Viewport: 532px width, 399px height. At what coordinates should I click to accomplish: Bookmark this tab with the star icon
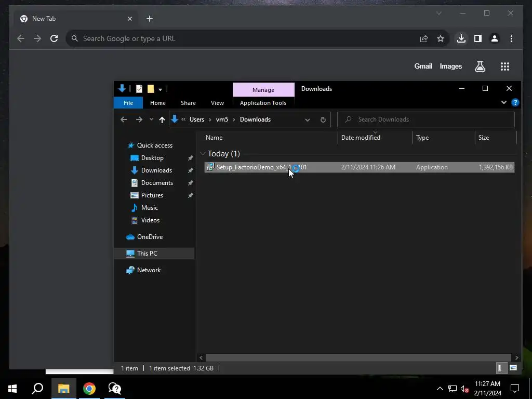pyautogui.click(x=441, y=38)
